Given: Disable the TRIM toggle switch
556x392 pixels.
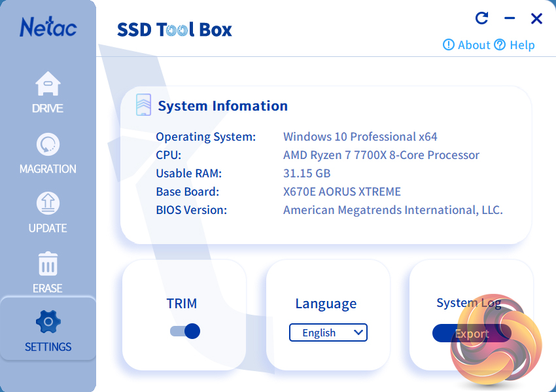Looking at the screenshot, I should (x=185, y=331).
